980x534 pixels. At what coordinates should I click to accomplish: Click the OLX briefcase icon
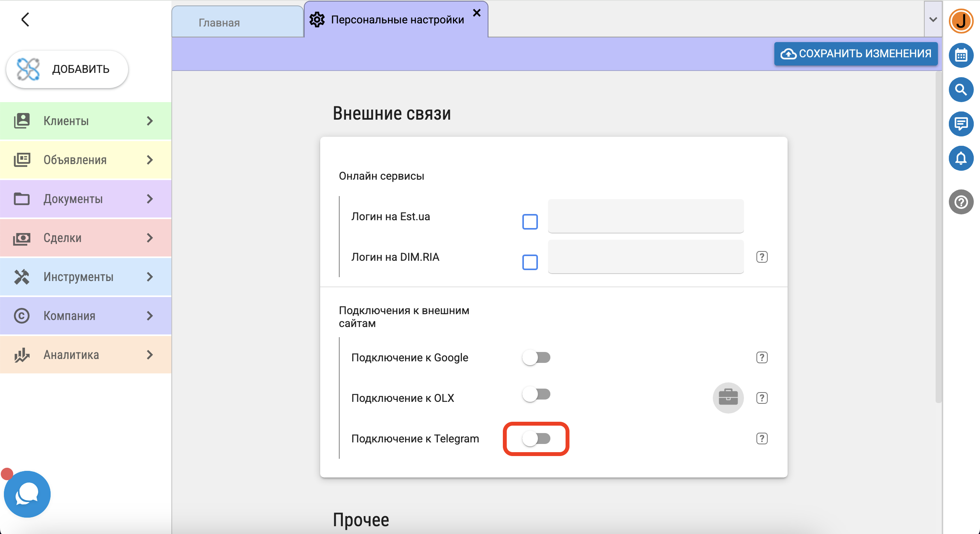(728, 398)
